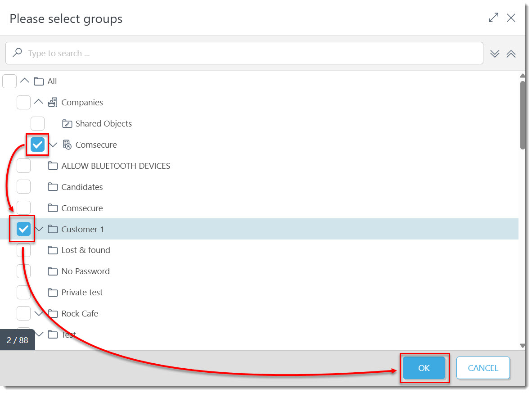Uncheck the Comsecure company checkbox
The image size is (532, 393).
[x=37, y=145]
